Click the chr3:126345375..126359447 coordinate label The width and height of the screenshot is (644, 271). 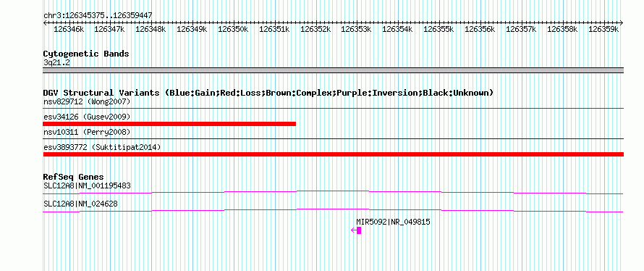(98, 16)
